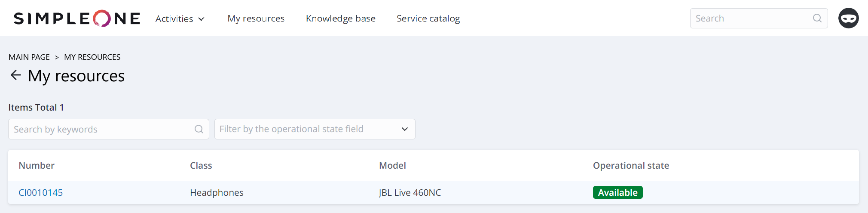Click the MY RESOURCES breadcrumb
The width and height of the screenshot is (868, 213).
[92, 57]
